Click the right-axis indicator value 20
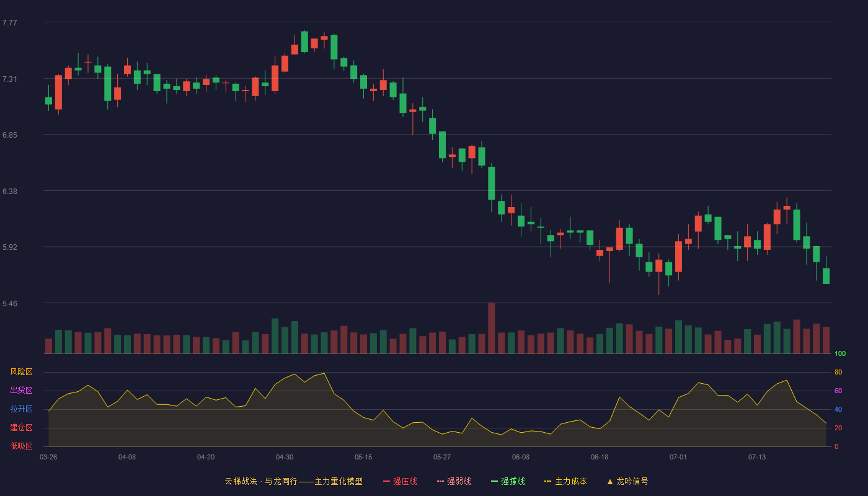This screenshot has width=868, height=496. click(x=838, y=428)
